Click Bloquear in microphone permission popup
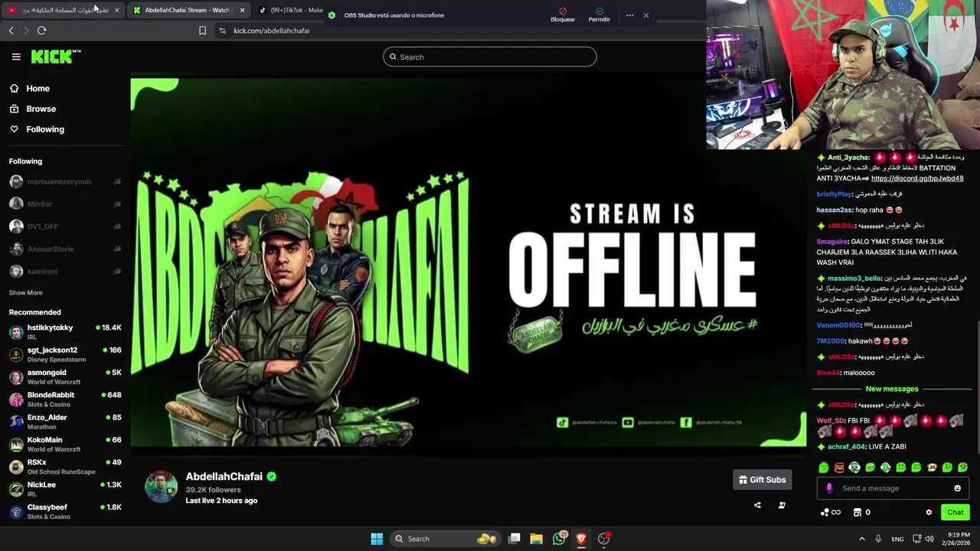 click(x=563, y=15)
